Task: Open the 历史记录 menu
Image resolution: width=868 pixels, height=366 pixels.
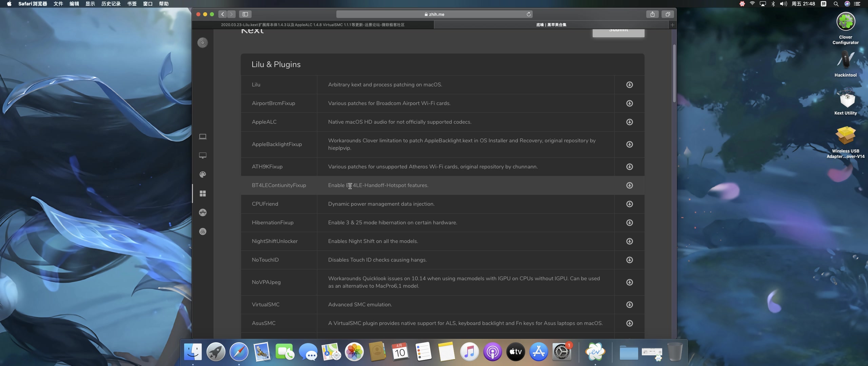Action: 111,4
